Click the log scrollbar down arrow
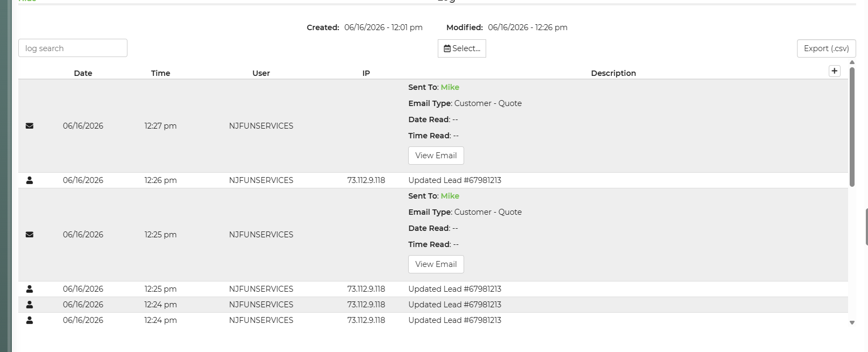This screenshot has width=868, height=352. [x=852, y=322]
